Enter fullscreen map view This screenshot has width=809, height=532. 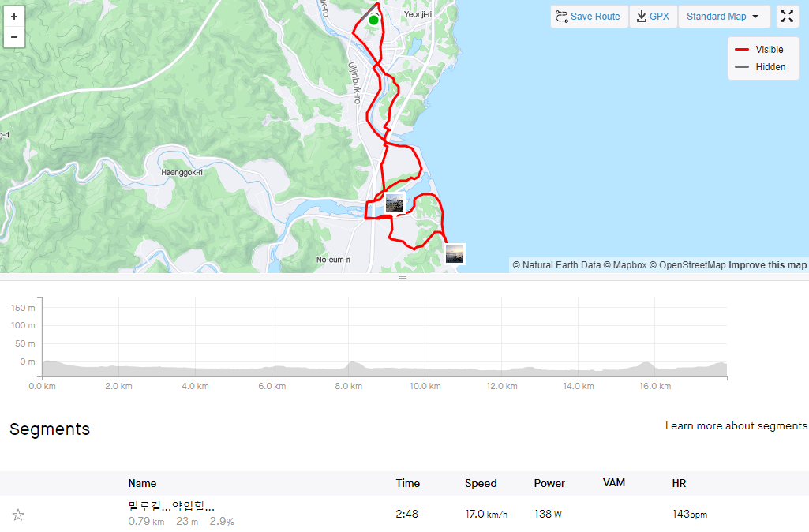tap(787, 17)
